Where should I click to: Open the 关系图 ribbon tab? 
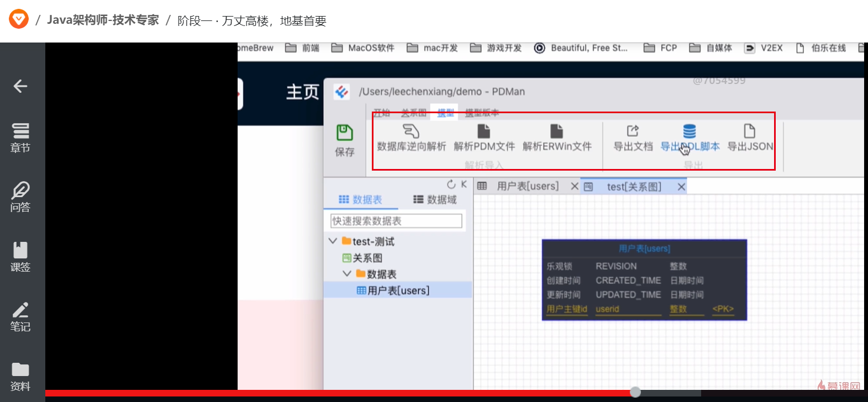tap(414, 113)
